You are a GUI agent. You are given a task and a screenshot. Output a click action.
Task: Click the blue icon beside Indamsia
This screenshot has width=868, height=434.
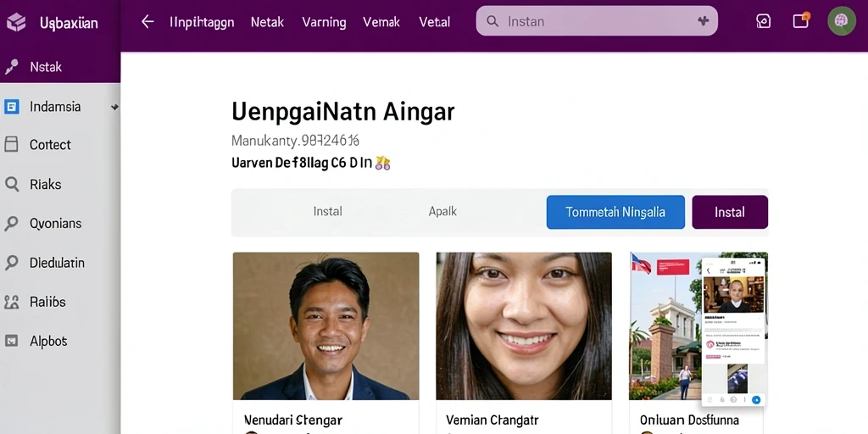(x=12, y=107)
